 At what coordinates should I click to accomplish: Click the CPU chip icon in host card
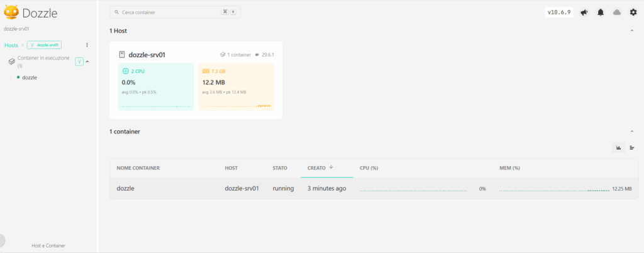(x=126, y=71)
